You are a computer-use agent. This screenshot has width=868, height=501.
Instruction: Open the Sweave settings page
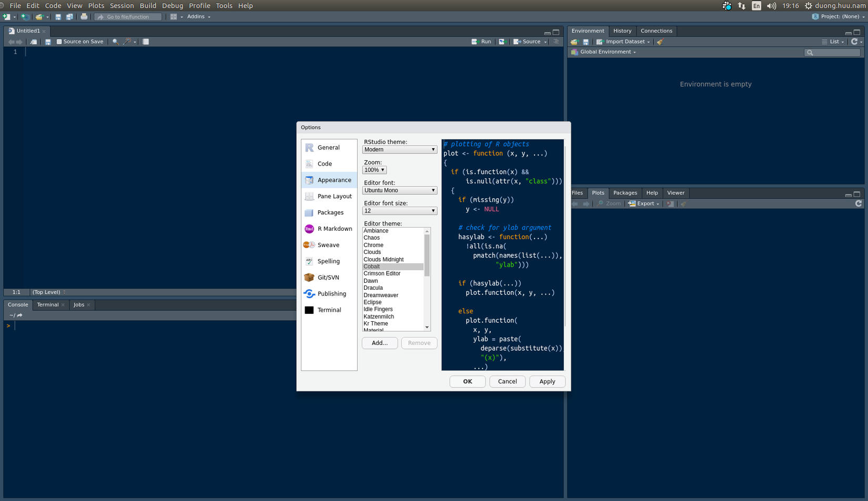328,245
